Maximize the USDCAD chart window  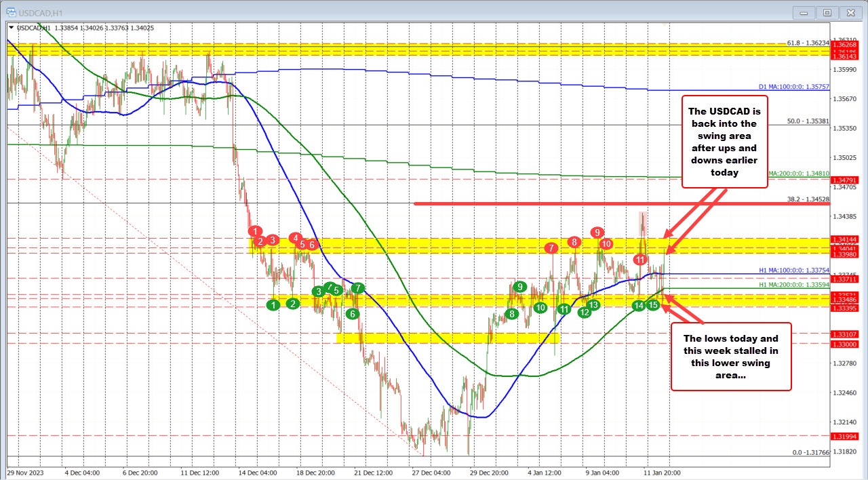point(827,12)
